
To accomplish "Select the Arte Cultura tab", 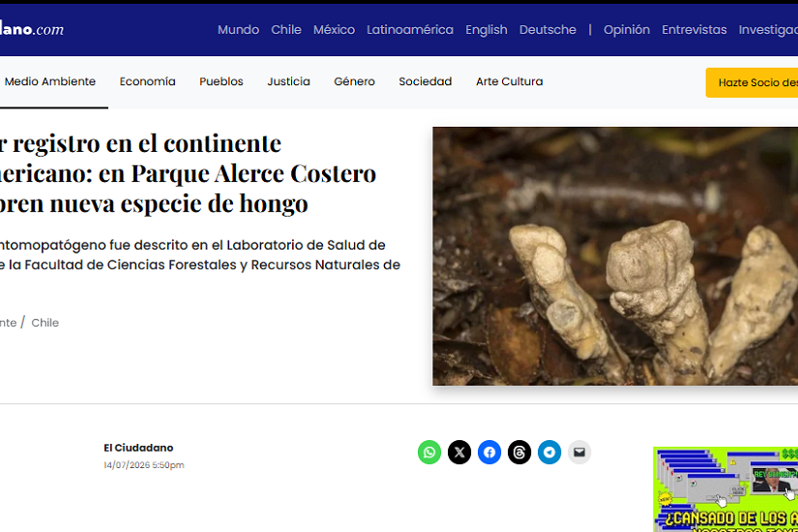I will pyautogui.click(x=510, y=81).
